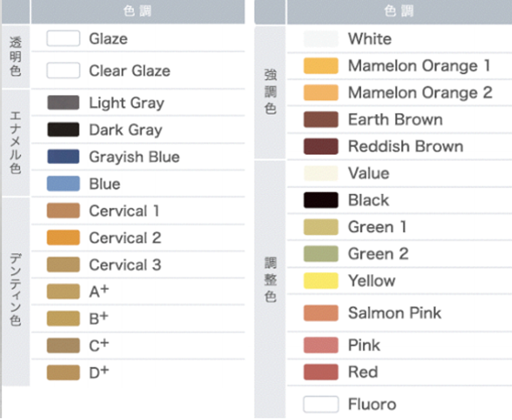Select the Blue enamel swatch
Viewport: 512px width, 420px height.
click(x=63, y=183)
